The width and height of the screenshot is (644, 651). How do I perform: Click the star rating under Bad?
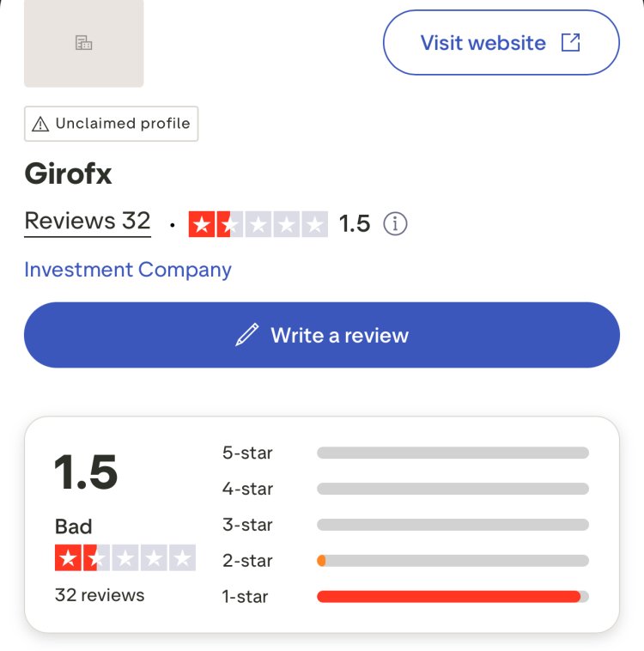coord(125,557)
